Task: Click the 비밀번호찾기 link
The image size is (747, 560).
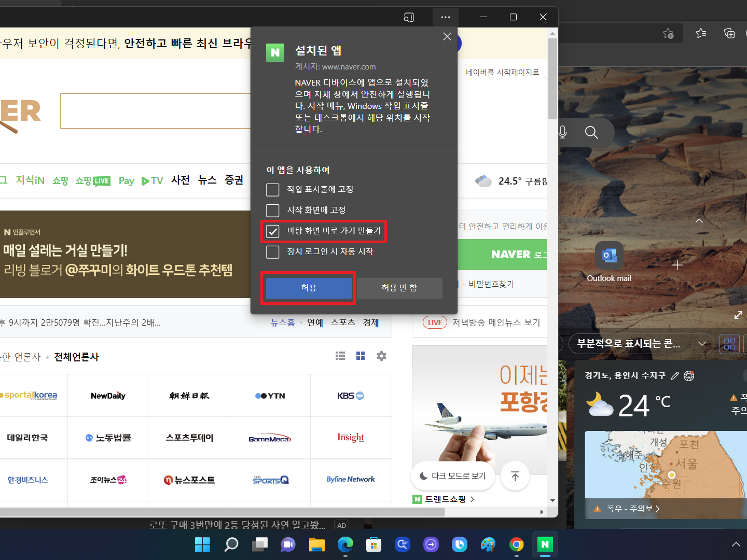Action: tap(491, 284)
